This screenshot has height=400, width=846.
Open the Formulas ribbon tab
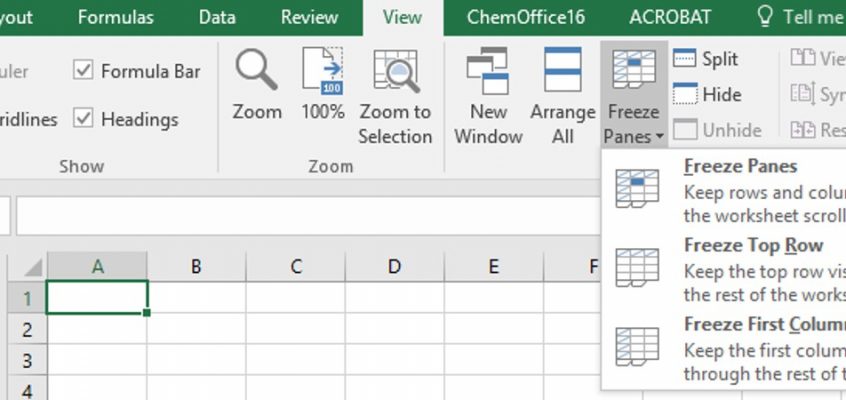coord(117,17)
